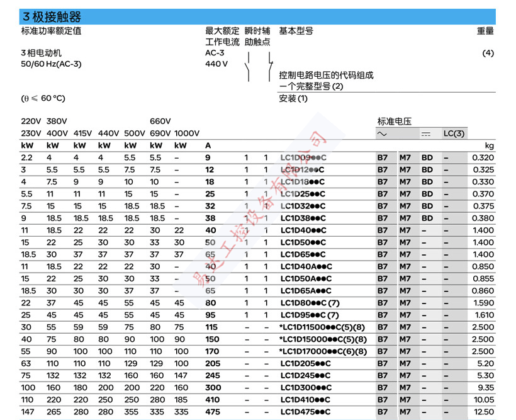Select model "LC1D80●●C (7)"
516x420 pixels.
[310, 303]
